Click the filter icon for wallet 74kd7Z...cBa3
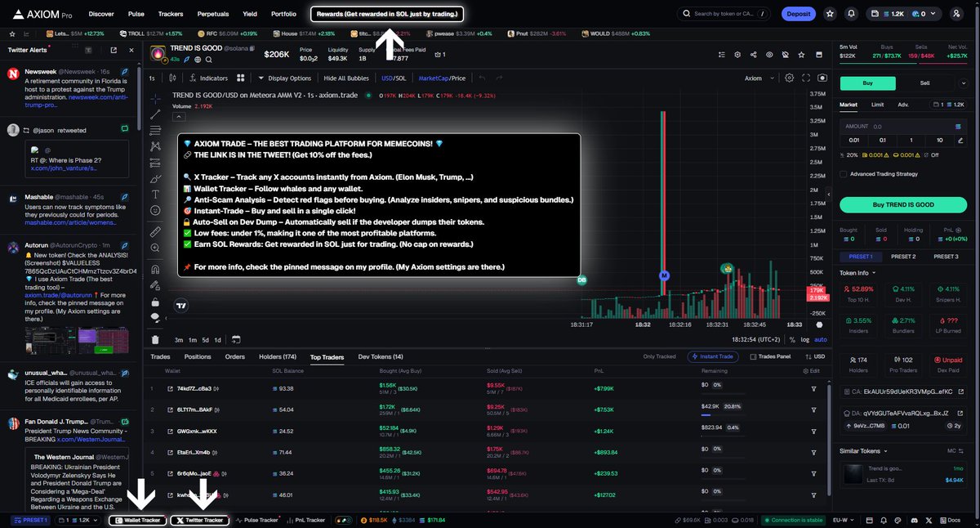 813,388
